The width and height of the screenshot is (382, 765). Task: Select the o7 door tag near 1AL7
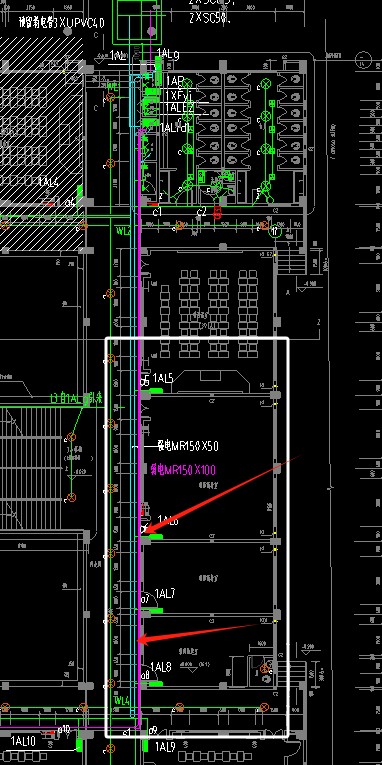pyautogui.click(x=145, y=599)
